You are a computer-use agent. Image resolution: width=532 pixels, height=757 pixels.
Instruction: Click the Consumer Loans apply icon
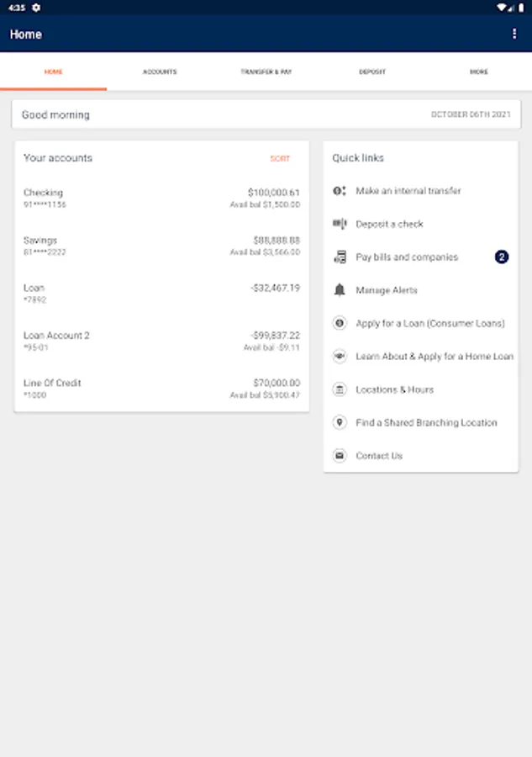(340, 323)
